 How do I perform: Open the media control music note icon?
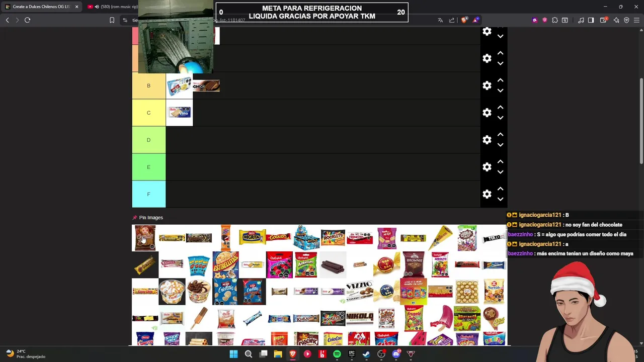point(581,20)
